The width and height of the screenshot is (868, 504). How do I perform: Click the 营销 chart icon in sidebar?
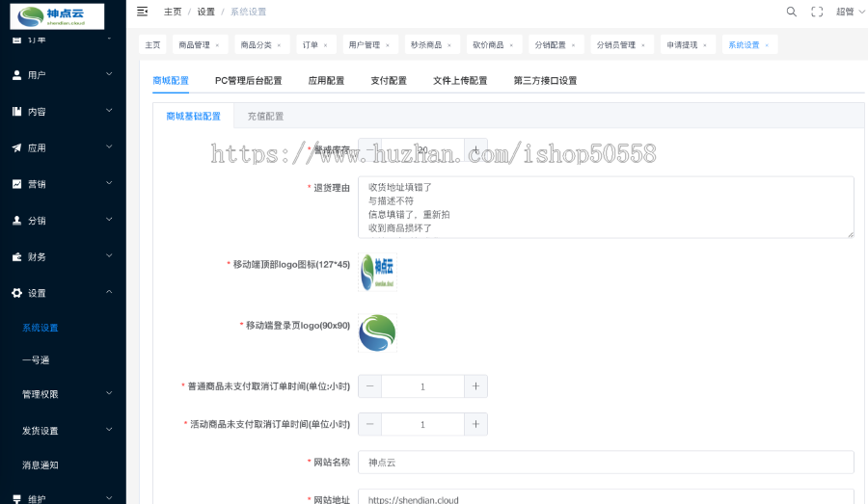coord(16,184)
